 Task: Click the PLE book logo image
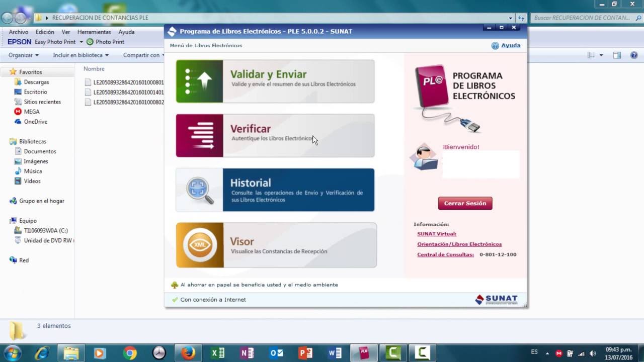[x=447, y=99]
